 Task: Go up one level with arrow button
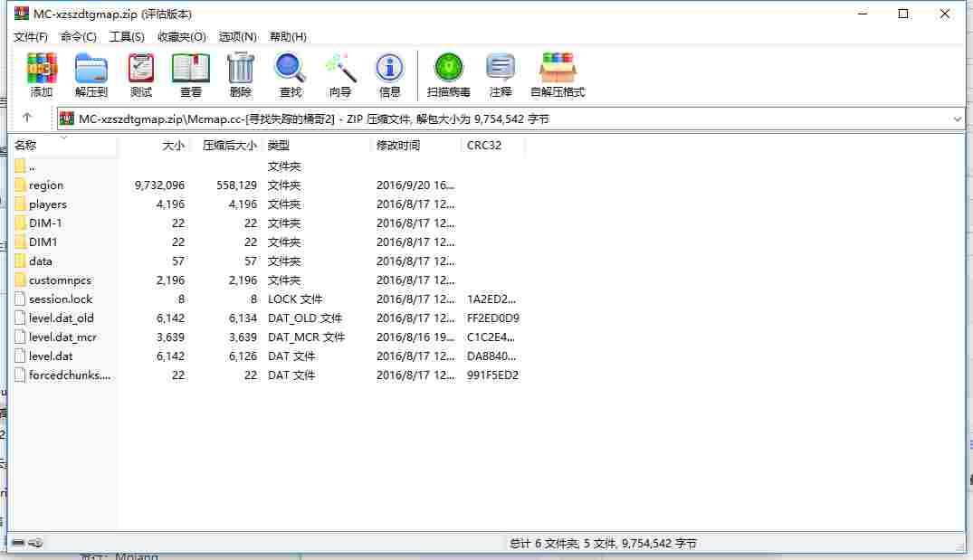click(x=26, y=118)
